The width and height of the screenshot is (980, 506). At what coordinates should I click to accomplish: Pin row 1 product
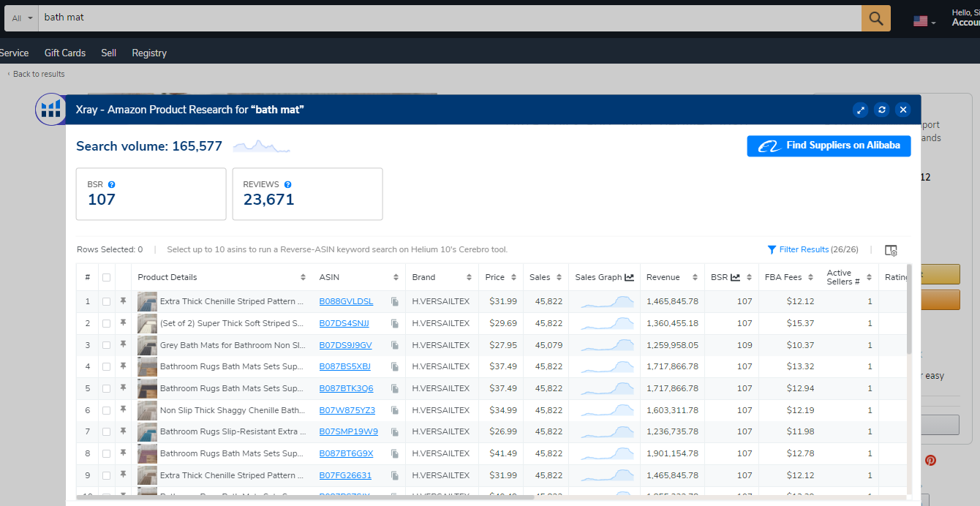pos(124,301)
